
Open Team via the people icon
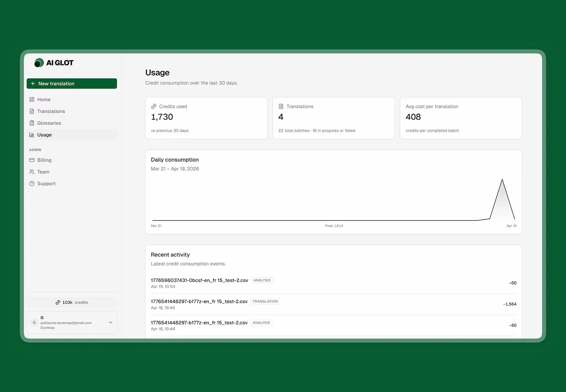pyautogui.click(x=32, y=172)
